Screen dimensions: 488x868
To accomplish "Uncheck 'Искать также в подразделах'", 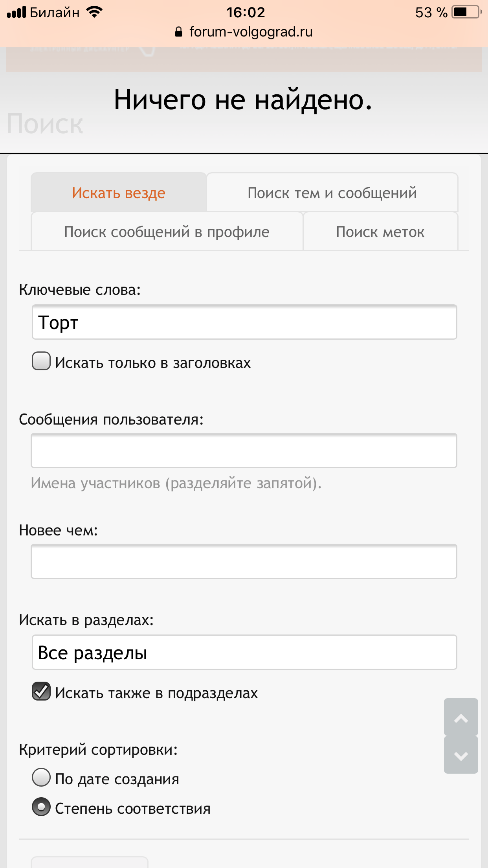I will click(41, 691).
